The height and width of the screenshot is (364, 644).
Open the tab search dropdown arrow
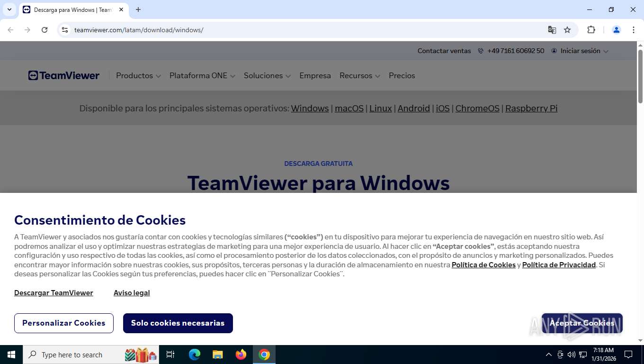tap(9, 9)
